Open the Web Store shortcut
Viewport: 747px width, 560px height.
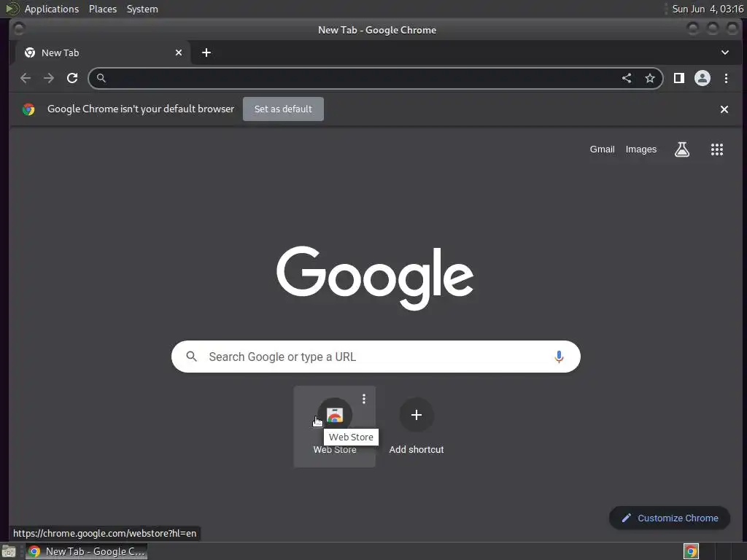point(334,426)
